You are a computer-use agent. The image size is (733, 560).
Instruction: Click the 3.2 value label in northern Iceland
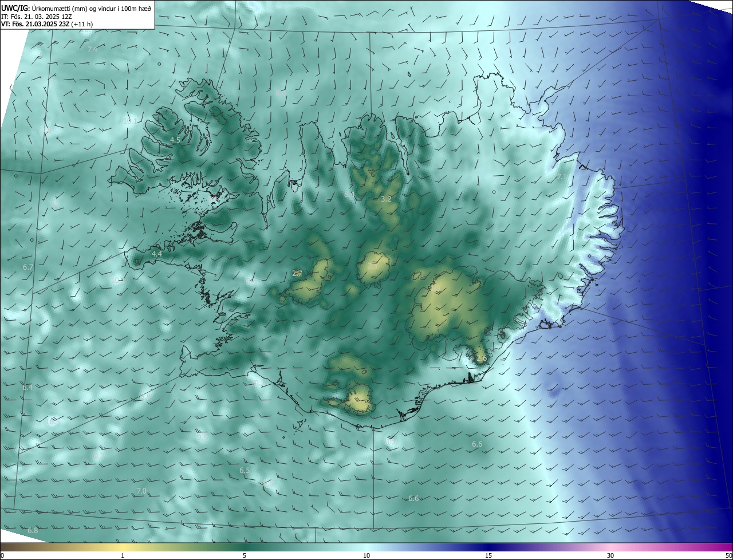click(386, 199)
